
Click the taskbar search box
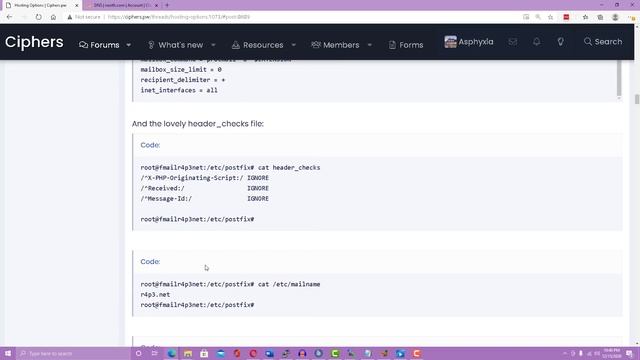click(73, 353)
